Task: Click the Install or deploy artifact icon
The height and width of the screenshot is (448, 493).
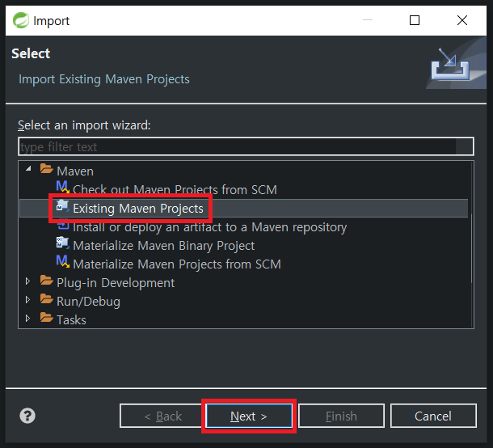Action: pyautogui.click(x=62, y=225)
